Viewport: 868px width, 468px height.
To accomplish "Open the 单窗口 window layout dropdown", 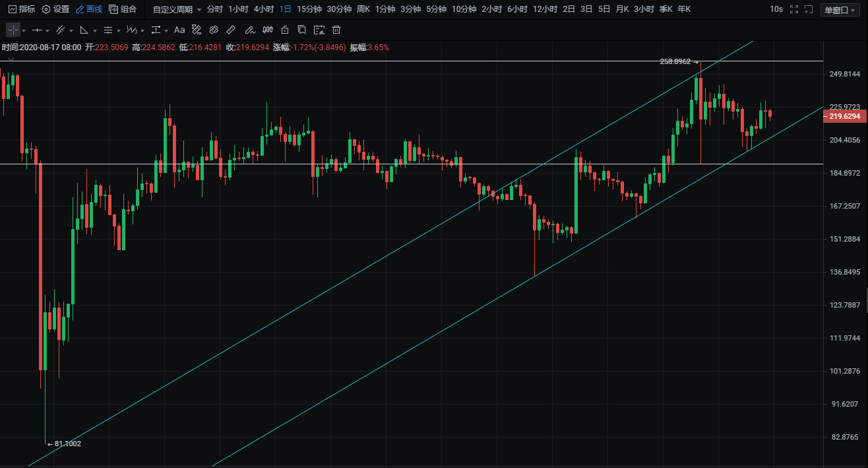I will pyautogui.click(x=840, y=10).
